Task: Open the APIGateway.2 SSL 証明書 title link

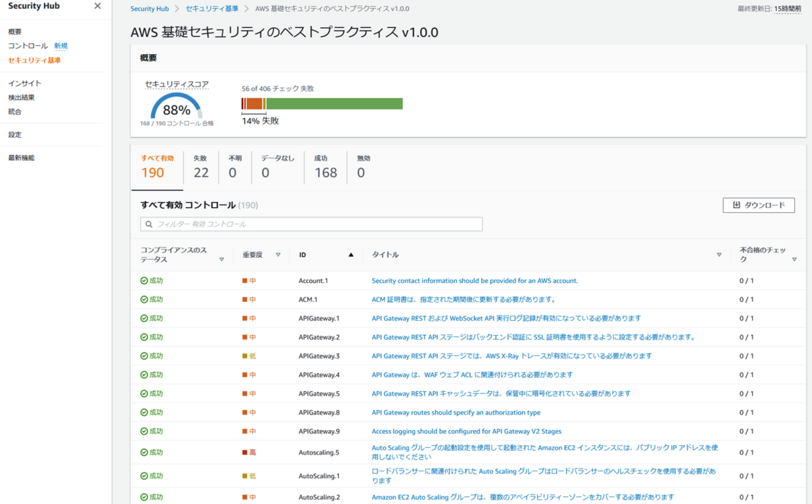Action: click(x=533, y=337)
